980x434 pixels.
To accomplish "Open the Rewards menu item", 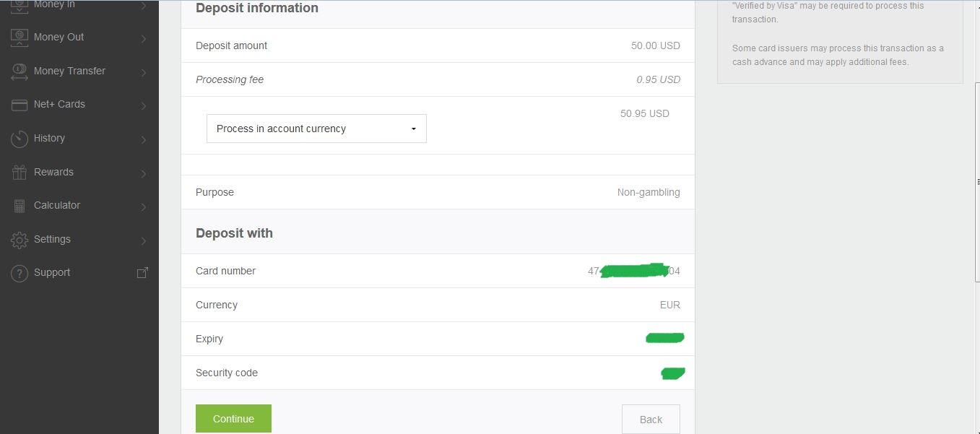I will (x=53, y=172).
